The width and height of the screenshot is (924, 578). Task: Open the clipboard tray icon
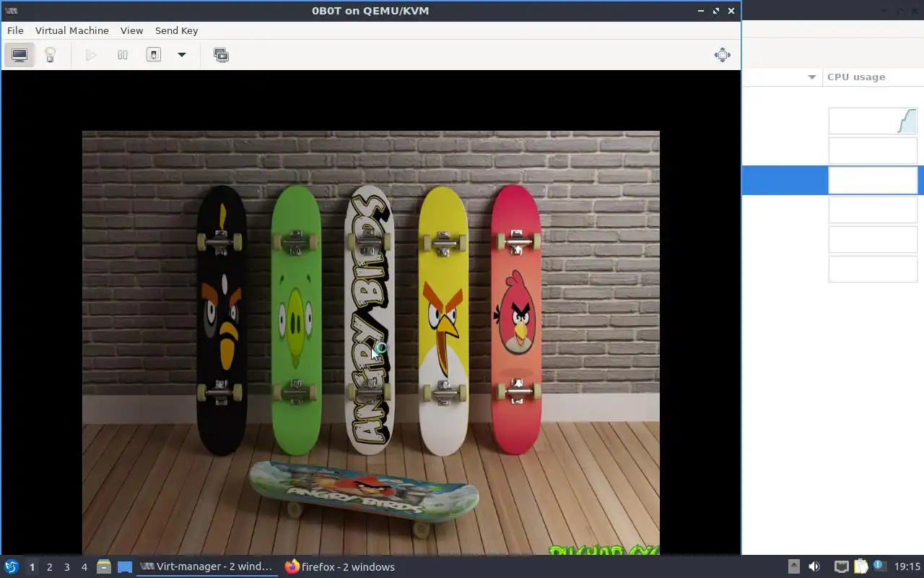860,566
